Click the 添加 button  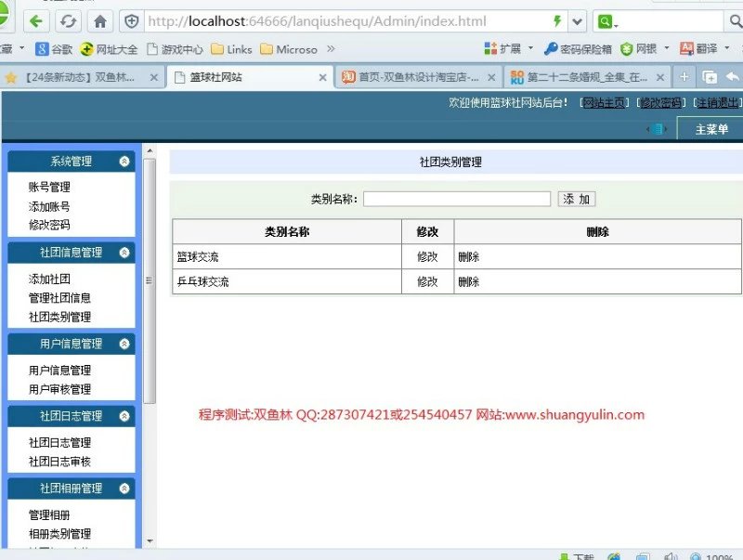pos(577,199)
